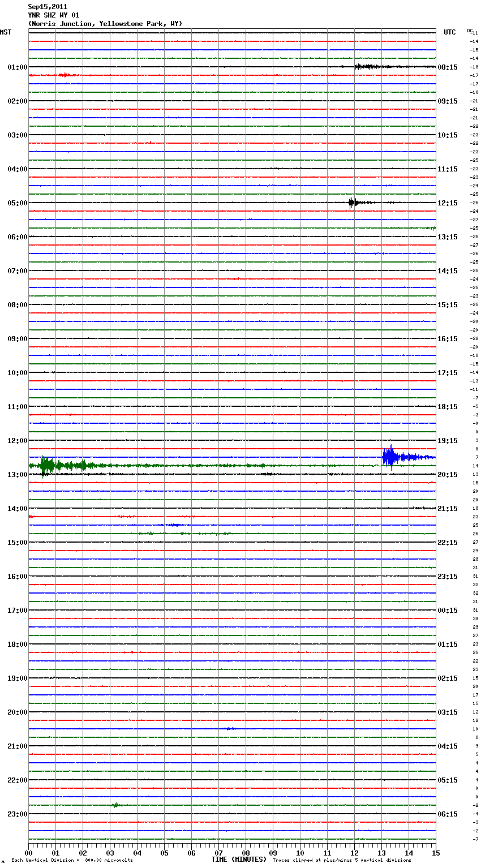Select the 03:00 MST time label
Screen dimensions: 481x868
18,135
